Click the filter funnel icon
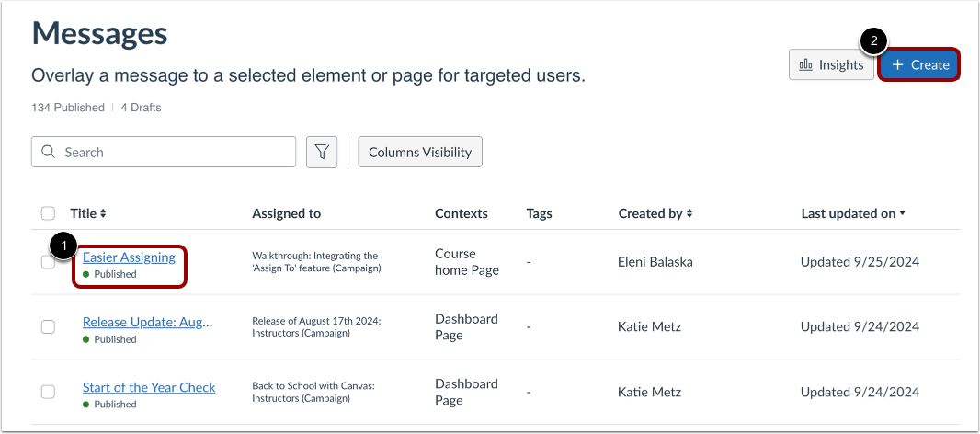The height and width of the screenshot is (434, 980). (x=322, y=153)
